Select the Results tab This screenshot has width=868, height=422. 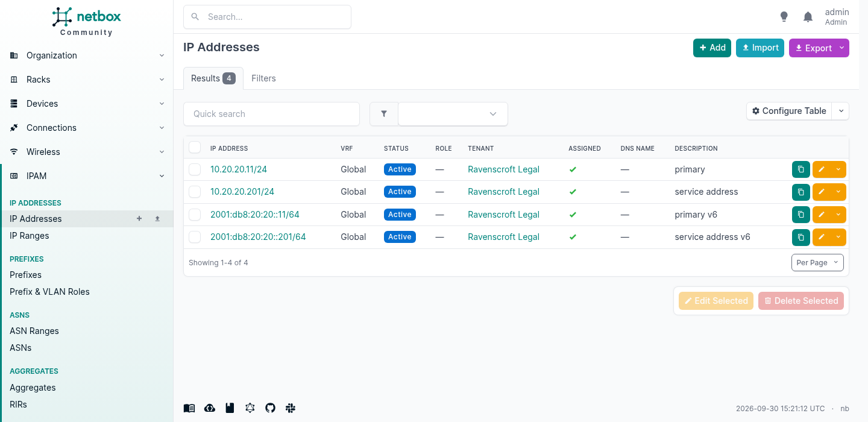point(213,78)
